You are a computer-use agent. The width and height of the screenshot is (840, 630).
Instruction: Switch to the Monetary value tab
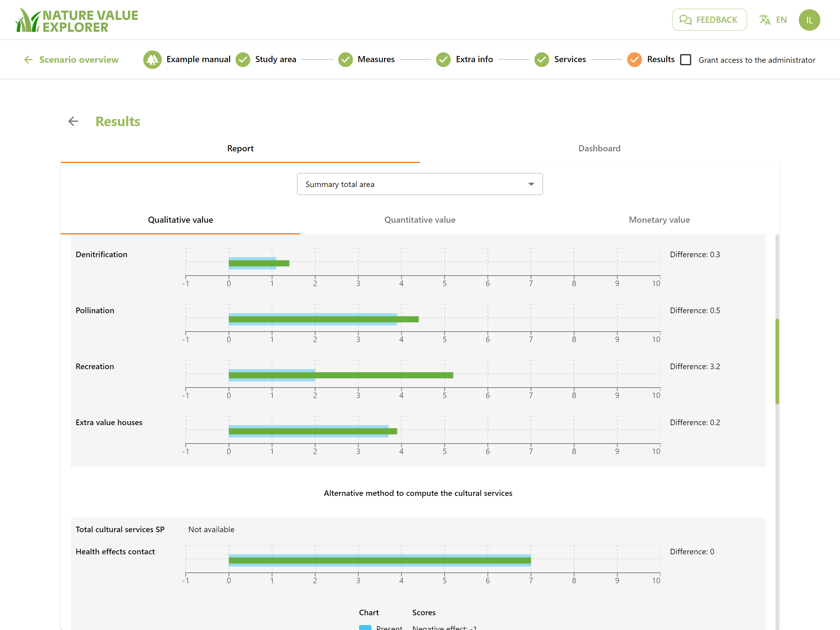pyautogui.click(x=659, y=220)
